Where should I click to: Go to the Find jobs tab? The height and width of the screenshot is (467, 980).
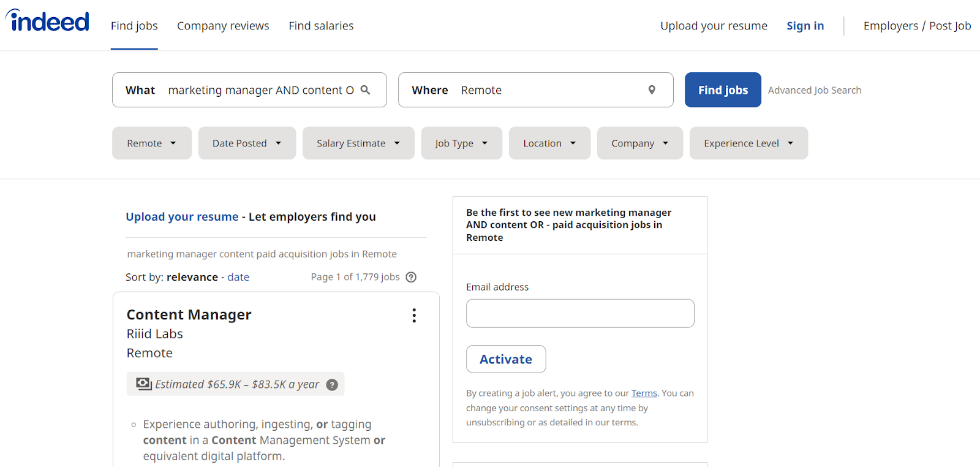point(134,26)
